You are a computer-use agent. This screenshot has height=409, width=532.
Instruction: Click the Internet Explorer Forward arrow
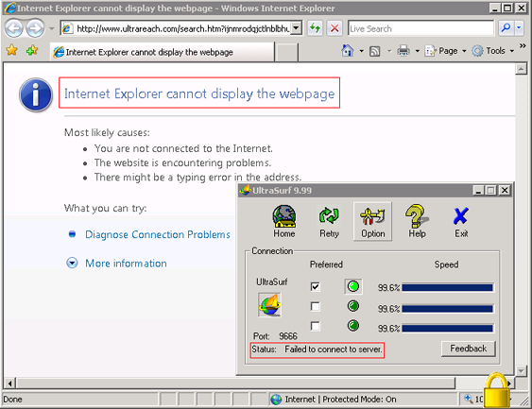tap(35, 28)
